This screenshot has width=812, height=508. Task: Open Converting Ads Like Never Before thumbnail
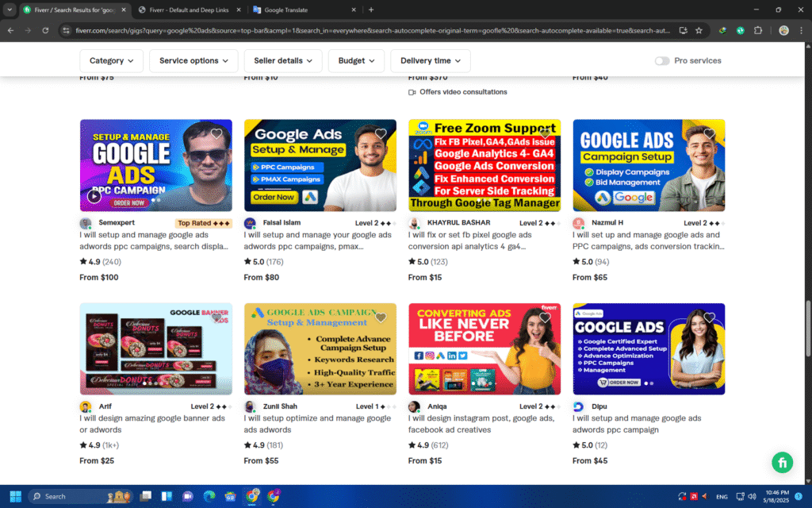click(x=485, y=349)
